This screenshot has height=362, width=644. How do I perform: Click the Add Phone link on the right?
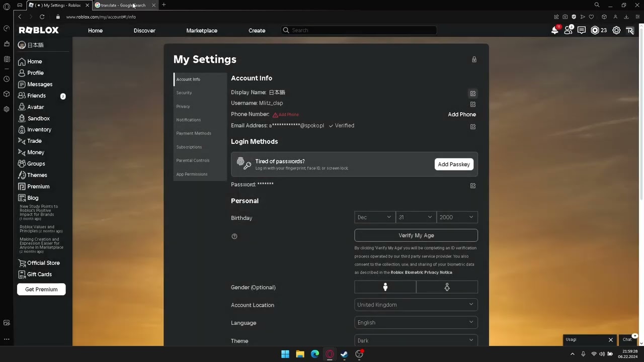[x=462, y=115]
